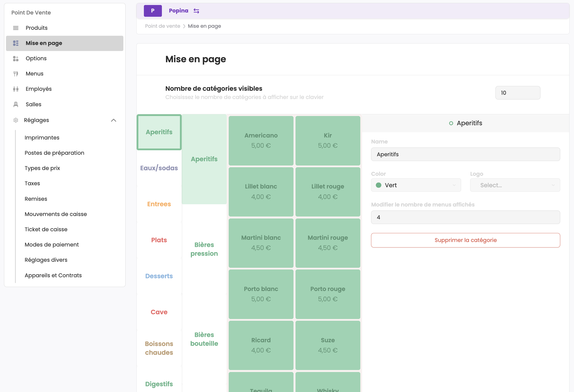Click the Options icon in sidebar
This screenshot has width=574, height=392.
point(16,58)
